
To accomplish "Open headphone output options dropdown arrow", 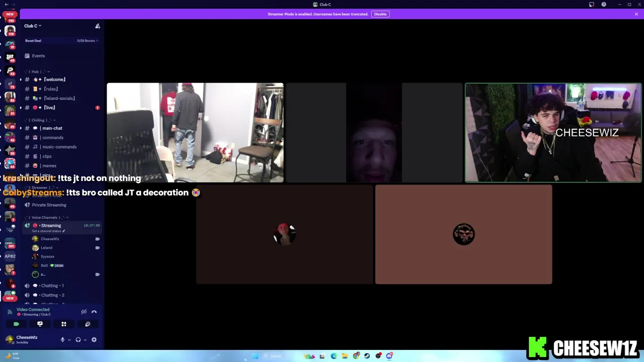I will 85,340.
